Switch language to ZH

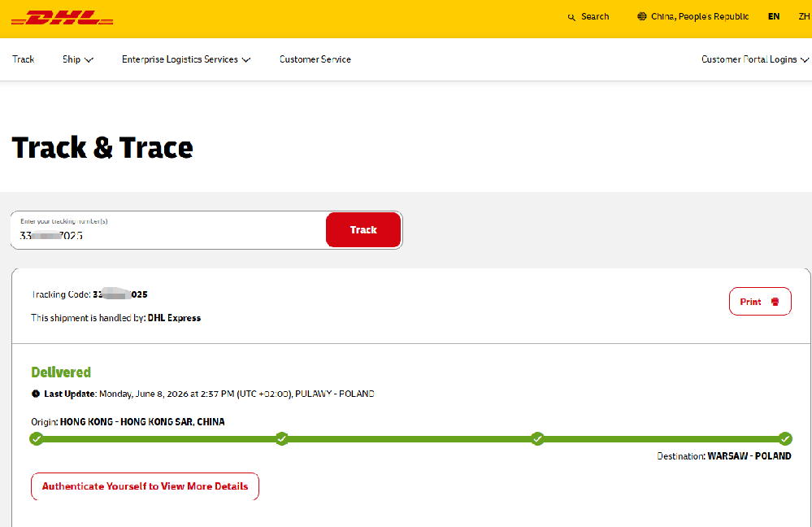pyautogui.click(x=804, y=16)
